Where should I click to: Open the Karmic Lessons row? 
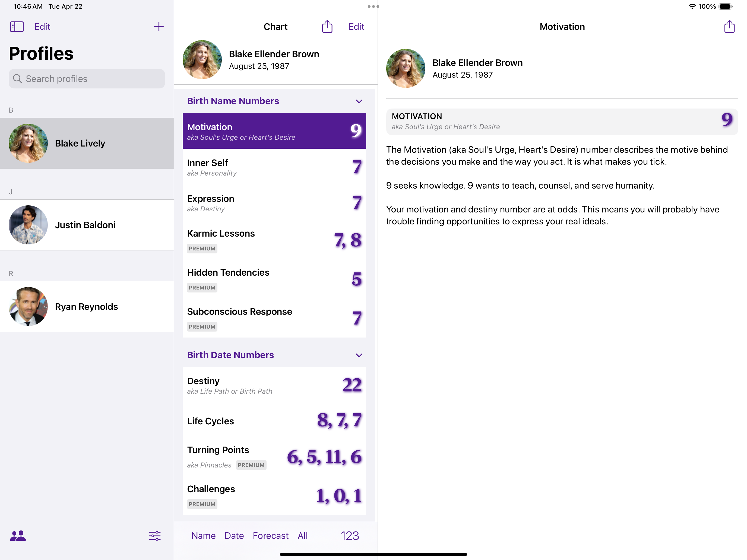coord(274,240)
